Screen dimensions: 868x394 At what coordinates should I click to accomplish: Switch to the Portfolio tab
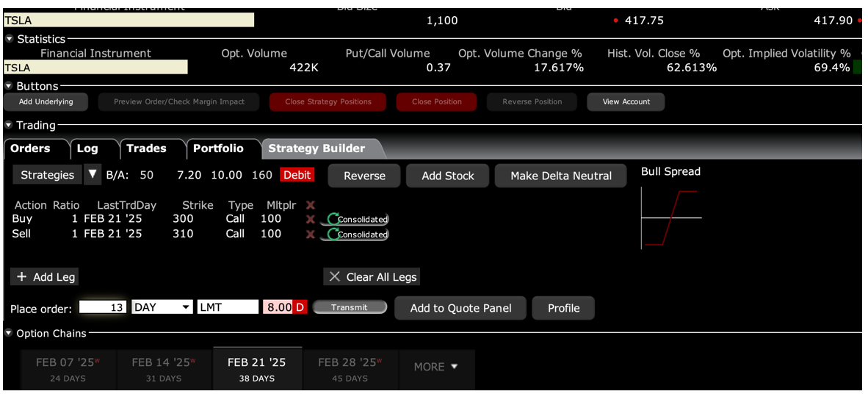click(218, 148)
